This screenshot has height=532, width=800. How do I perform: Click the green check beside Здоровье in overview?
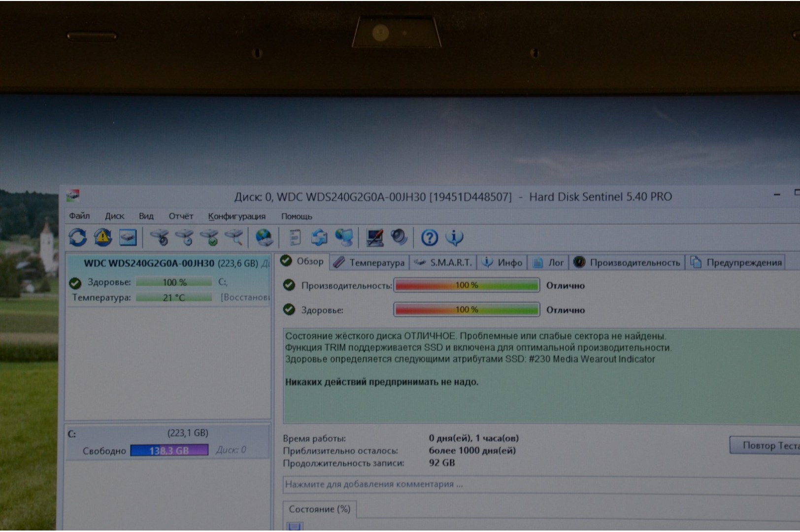289,309
